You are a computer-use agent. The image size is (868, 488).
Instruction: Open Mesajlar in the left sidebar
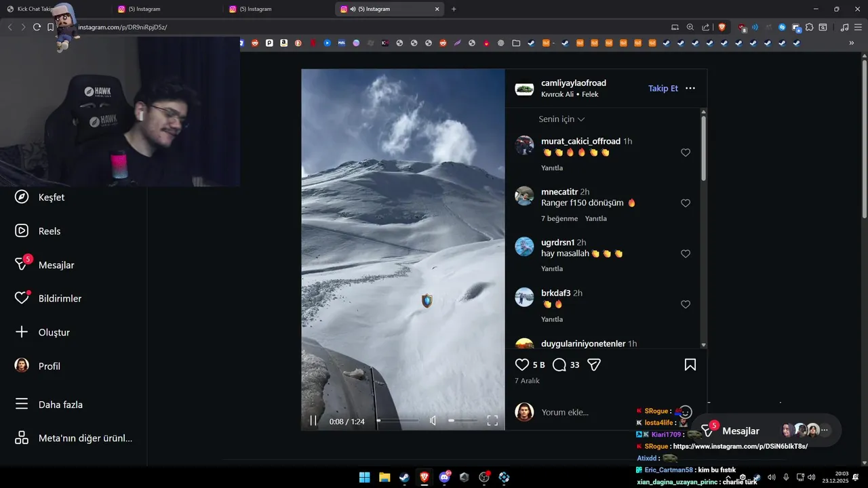[45, 265]
